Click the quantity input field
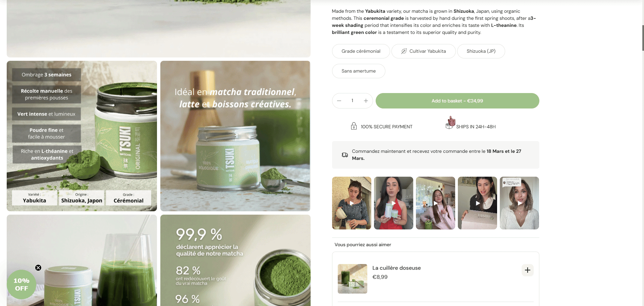The width and height of the screenshot is (644, 306). [353, 101]
